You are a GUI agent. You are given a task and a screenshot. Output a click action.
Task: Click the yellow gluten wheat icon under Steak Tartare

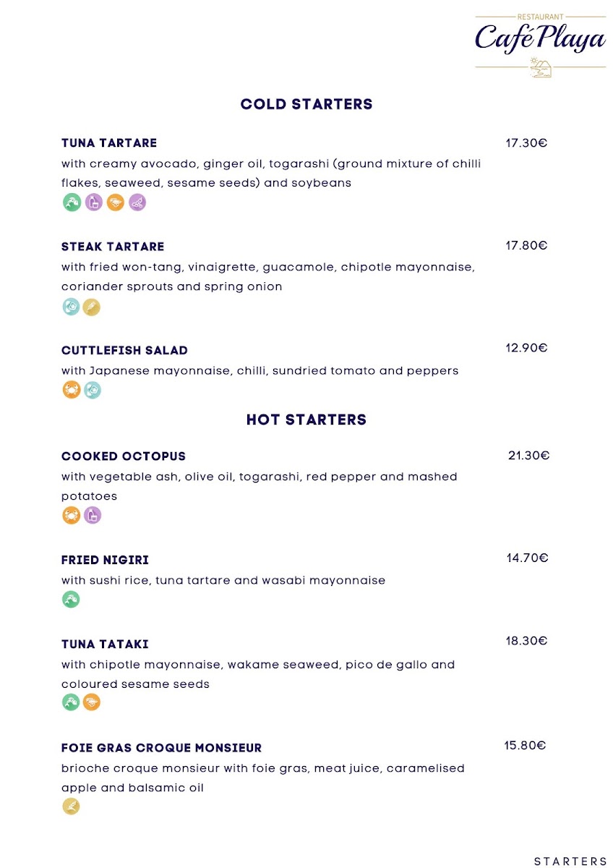point(92,307)
